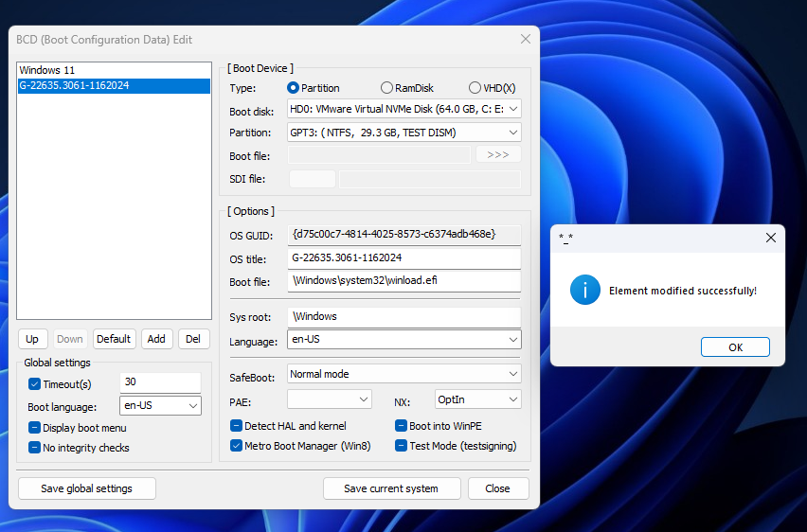
Task: Click the OS GUID field
Action: coord(404,235)
